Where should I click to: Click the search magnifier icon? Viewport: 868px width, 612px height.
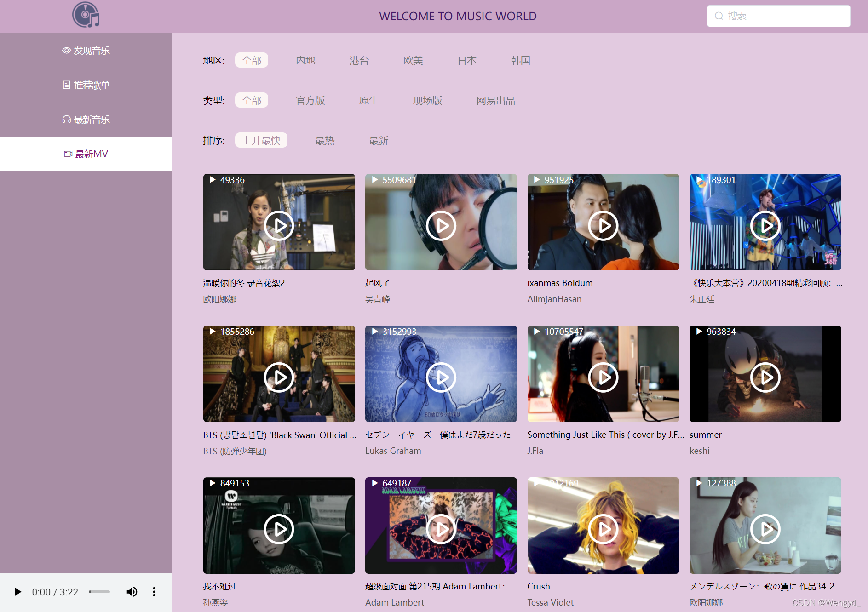[719, 16]
